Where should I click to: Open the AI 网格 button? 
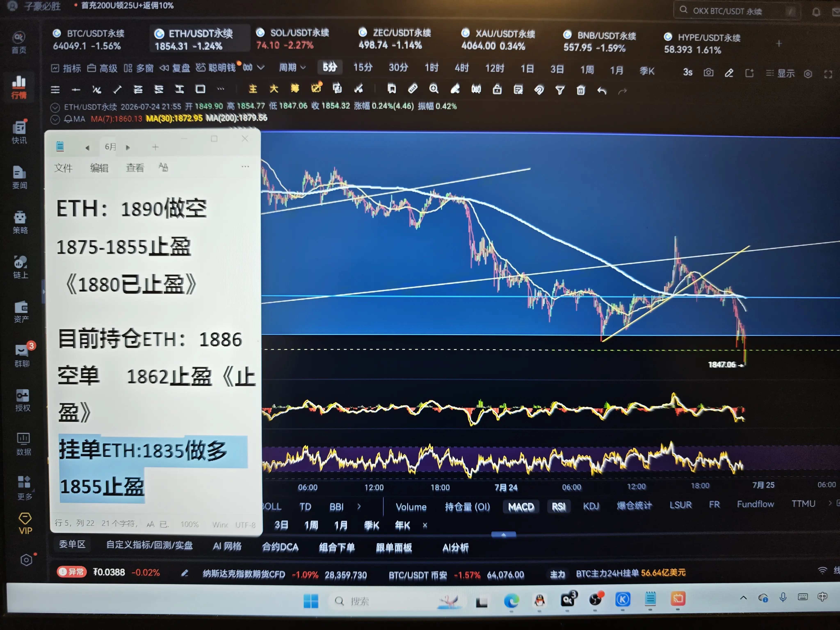pos(227,546)
